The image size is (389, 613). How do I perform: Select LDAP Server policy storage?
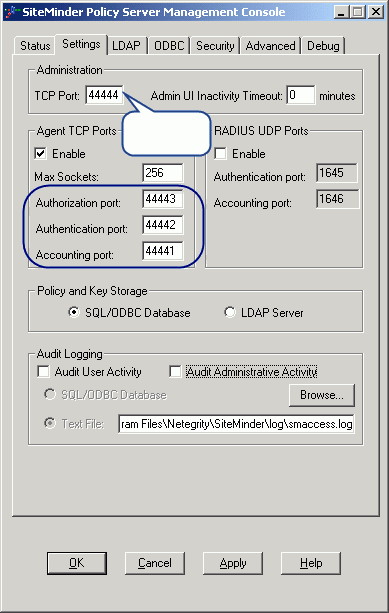coord(230,312)
